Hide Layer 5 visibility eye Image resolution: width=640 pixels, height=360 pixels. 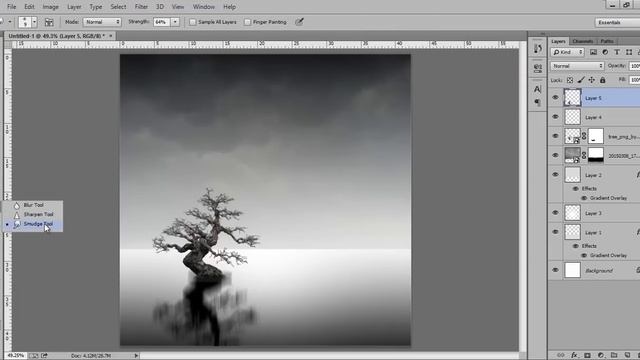coord(555,97)
